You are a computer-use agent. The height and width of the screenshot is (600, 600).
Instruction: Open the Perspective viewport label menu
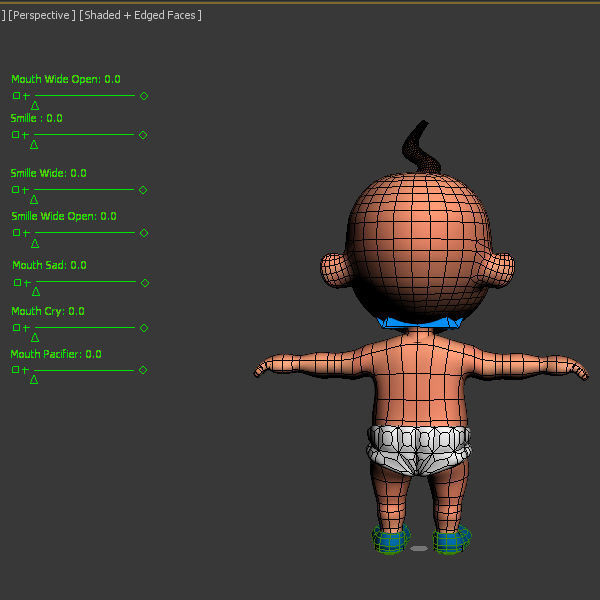pyautogui.click(x=42, y=15)
